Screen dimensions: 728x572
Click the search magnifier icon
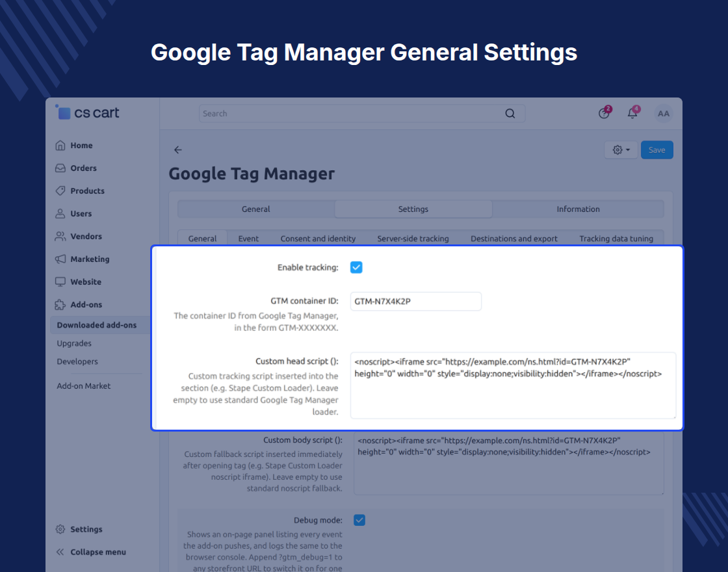click(x=510, y=113)
